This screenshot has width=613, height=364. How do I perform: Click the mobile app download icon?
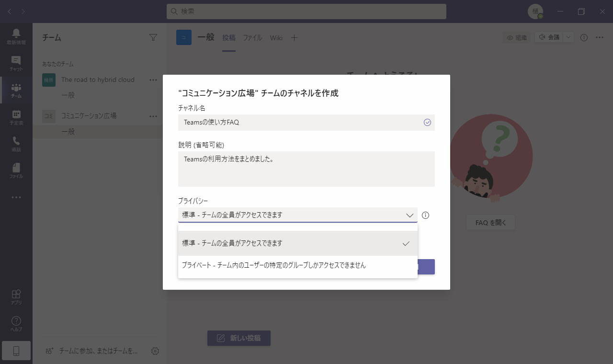coord(16,351)
